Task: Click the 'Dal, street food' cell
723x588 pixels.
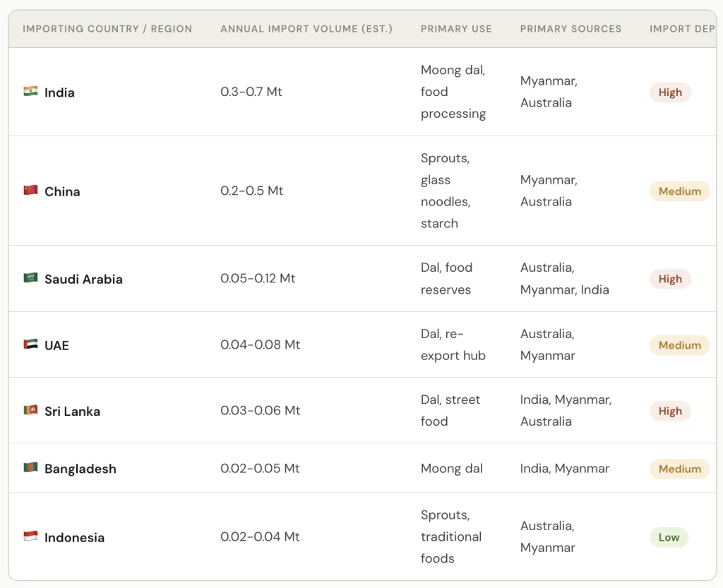Action: (x=450, y=411)
